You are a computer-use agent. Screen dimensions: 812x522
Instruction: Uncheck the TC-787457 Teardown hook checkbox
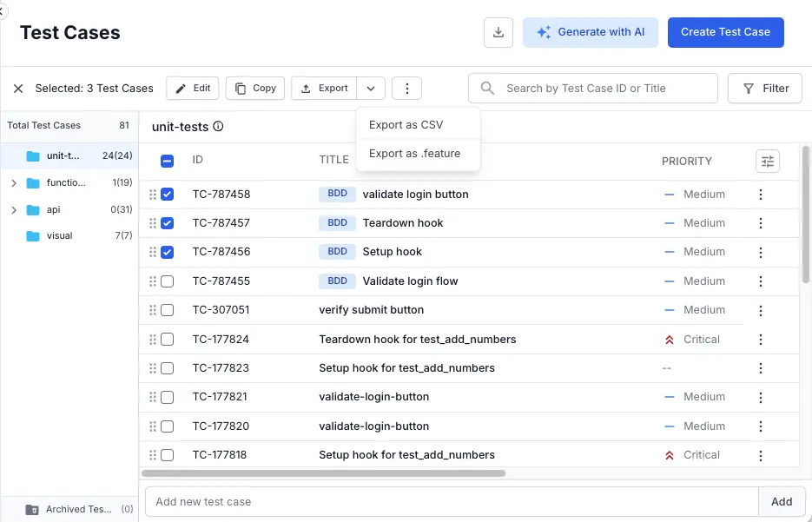click(168, 223)
